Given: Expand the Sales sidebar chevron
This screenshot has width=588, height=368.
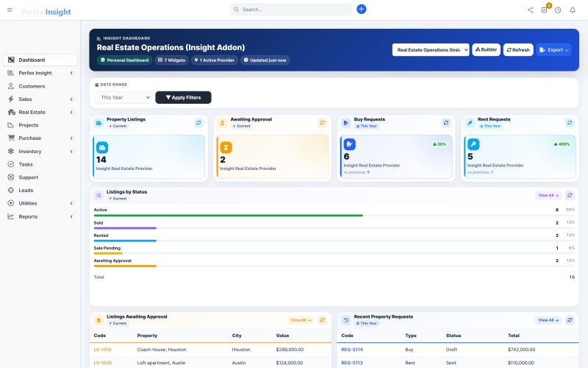Looking at the screenshot, I should (x=71, y=99).
